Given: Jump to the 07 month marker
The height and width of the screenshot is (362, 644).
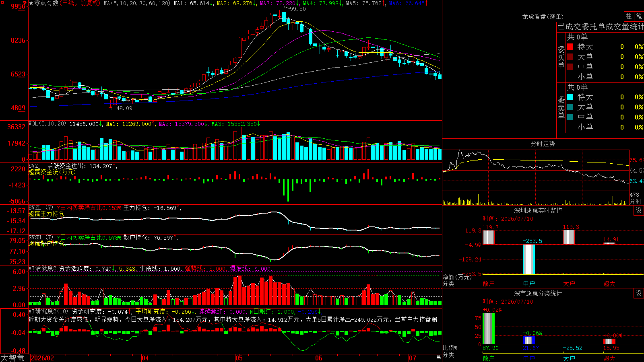Looking at the screenshot, I should [x=413, y=358].
